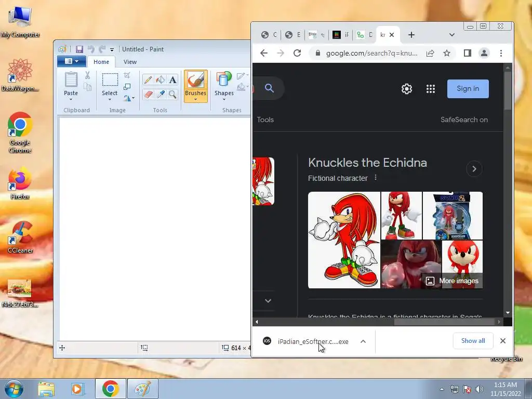Open Google settings gear icon
This screenshot has width=532, height=399.
[407, 89]
